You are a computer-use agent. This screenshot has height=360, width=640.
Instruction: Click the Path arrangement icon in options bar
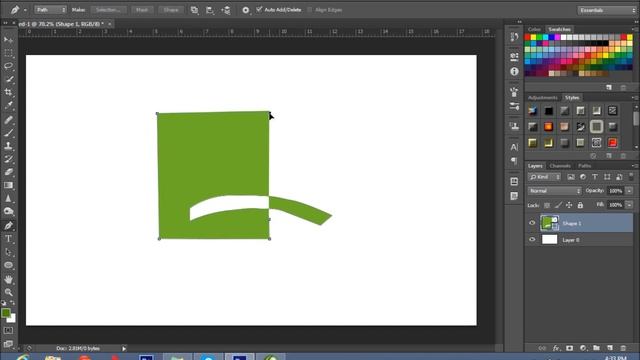coord(226,10)
